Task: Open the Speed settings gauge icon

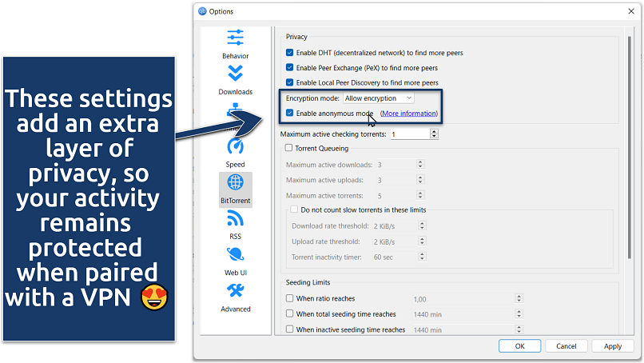Action: [235, 147]
